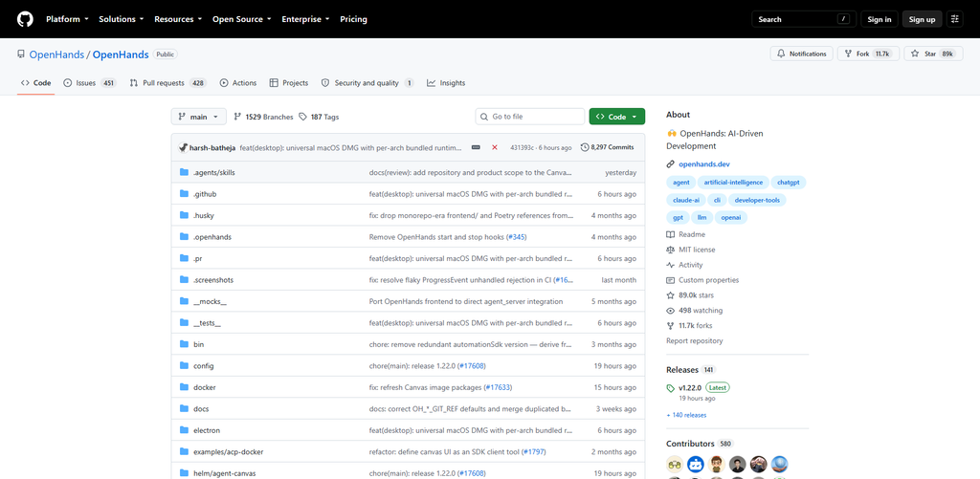Click the Report repository link
980x479 pixels.
point(695,341)
